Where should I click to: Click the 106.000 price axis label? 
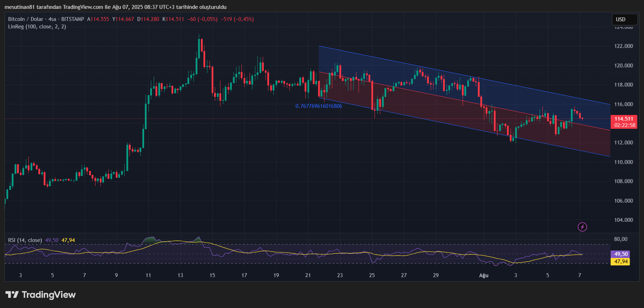point(623,201)
